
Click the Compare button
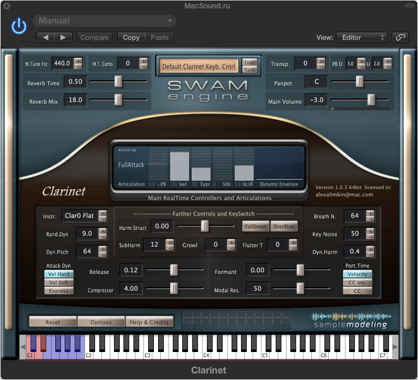pyautogui.click(x=95, y=37)
